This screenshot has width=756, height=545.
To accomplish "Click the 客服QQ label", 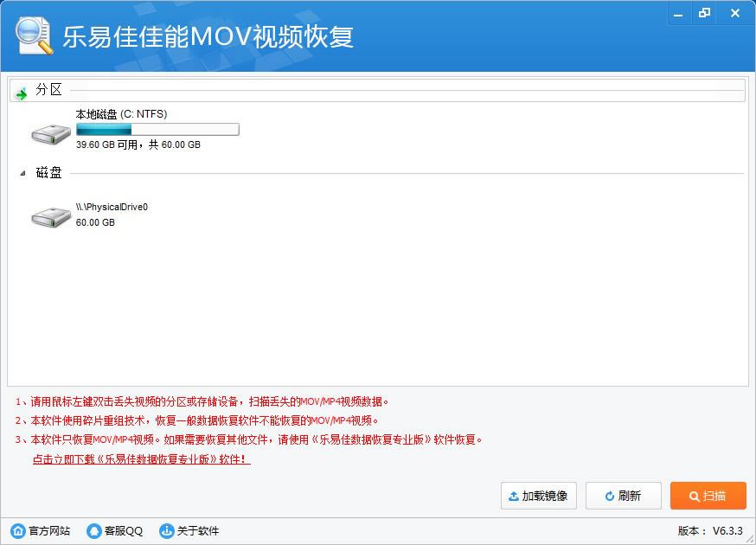I will click(x=124, y=531).
